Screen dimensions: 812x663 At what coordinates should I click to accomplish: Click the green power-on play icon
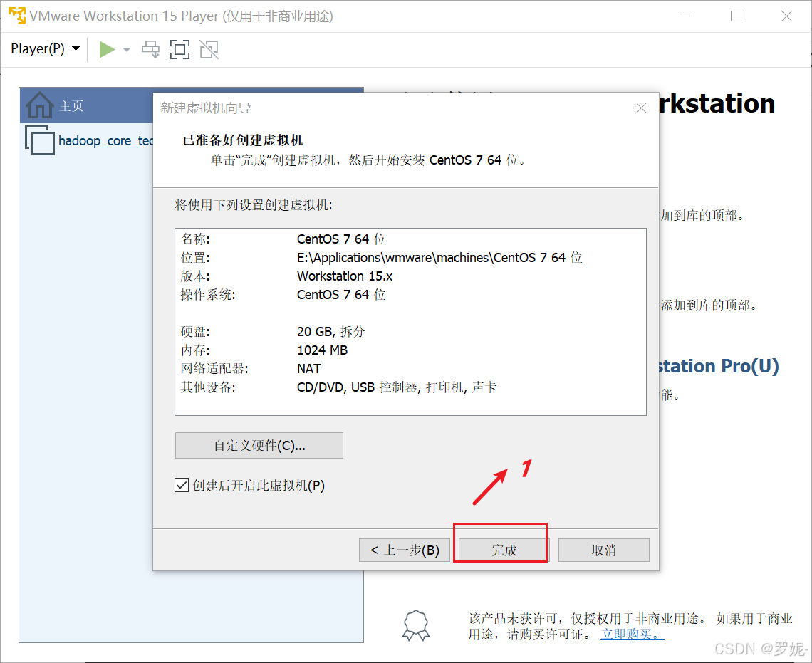pyautogui.click(x=107, y=50)
